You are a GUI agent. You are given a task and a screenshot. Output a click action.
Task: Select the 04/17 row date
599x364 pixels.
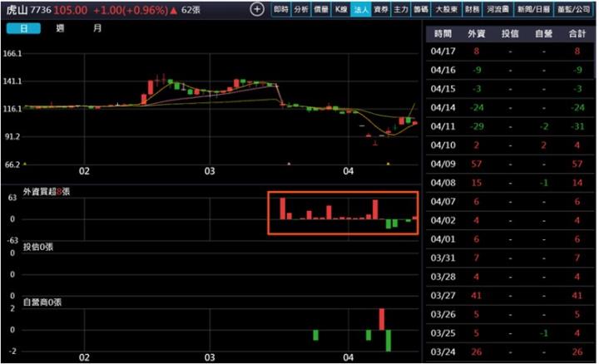tap(443, 52)
